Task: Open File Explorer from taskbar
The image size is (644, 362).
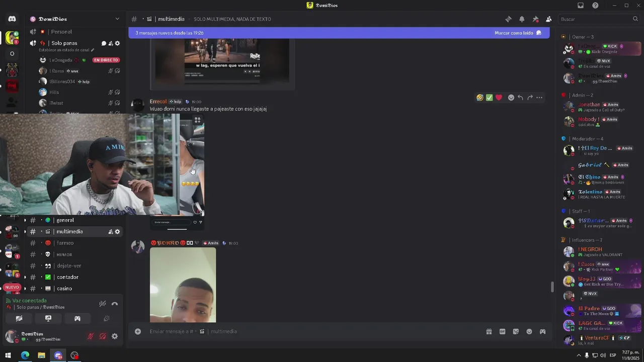Action: point(41,355)
